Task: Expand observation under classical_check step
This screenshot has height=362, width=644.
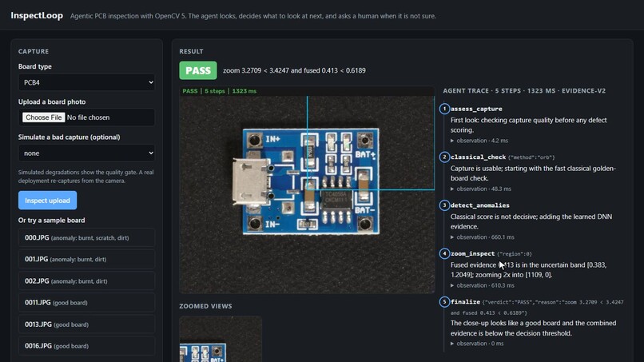Action: pos(481,189)
